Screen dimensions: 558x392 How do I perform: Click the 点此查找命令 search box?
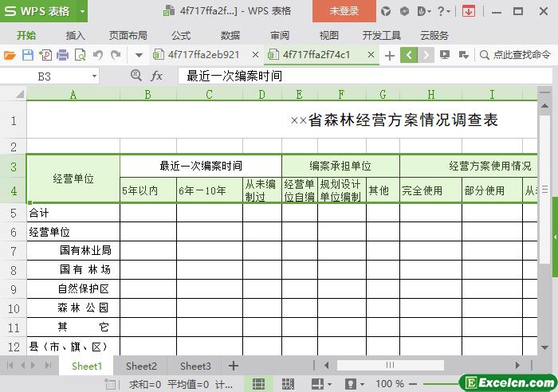coord(515,55)
